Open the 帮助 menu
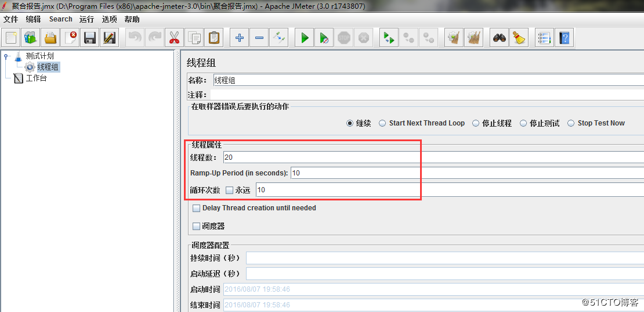 pos(132,19)
